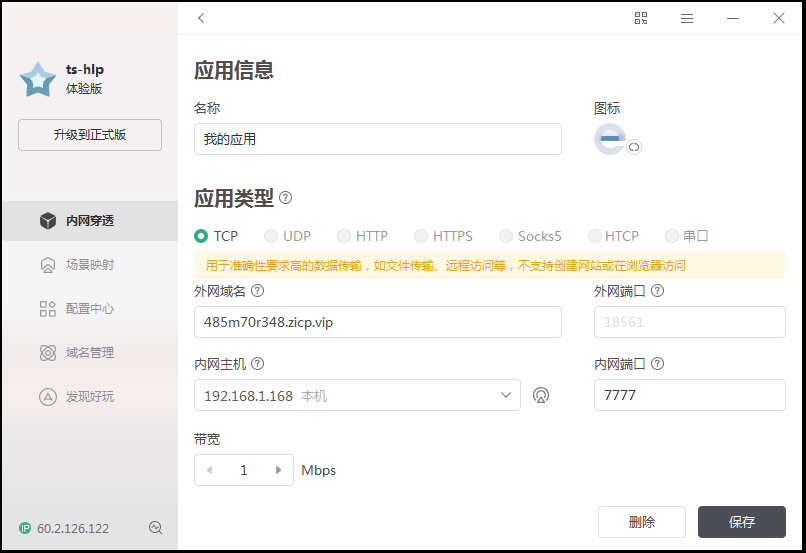Click the 保存 button
Image resolution: width=806 pixels, height=553 pixels.
(x=742, y=522)
